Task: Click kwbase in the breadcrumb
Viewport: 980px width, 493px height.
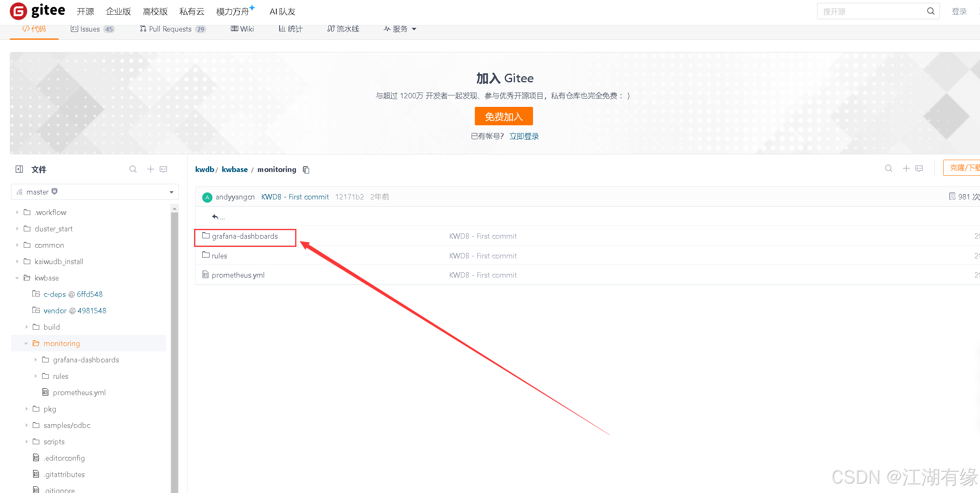Action: (x=235, y=170)
